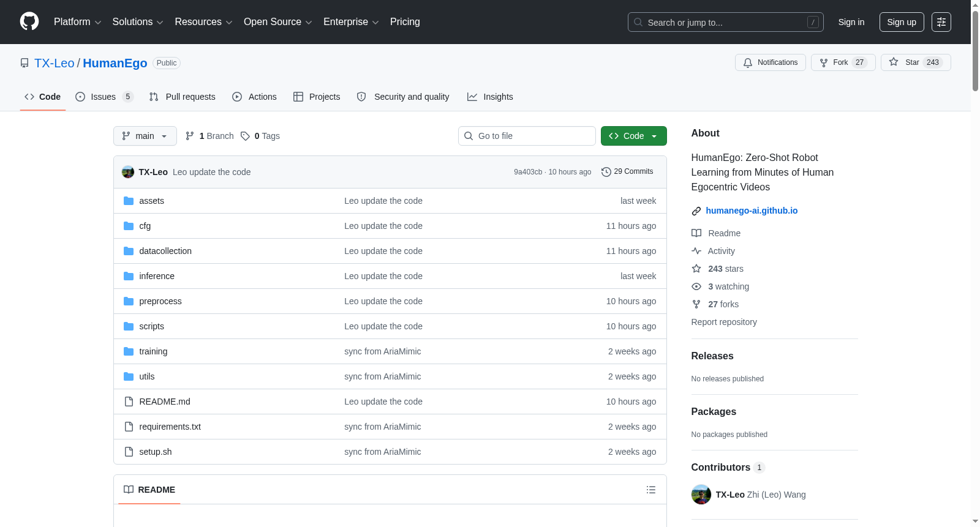
Task: Click the link icon beside website URL
Action: [x=696, y=211]
